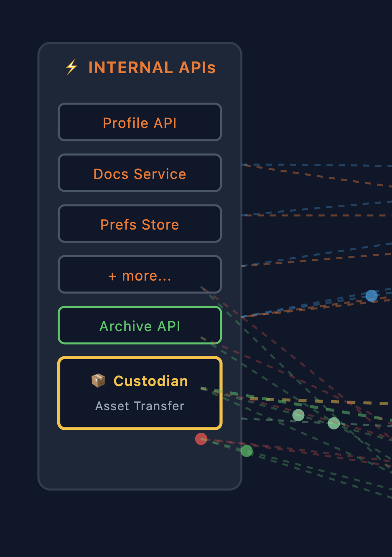Select the green-outlined Archive API box
The height and width of the screenshot is (557, 392).
[x=140, y=325]
